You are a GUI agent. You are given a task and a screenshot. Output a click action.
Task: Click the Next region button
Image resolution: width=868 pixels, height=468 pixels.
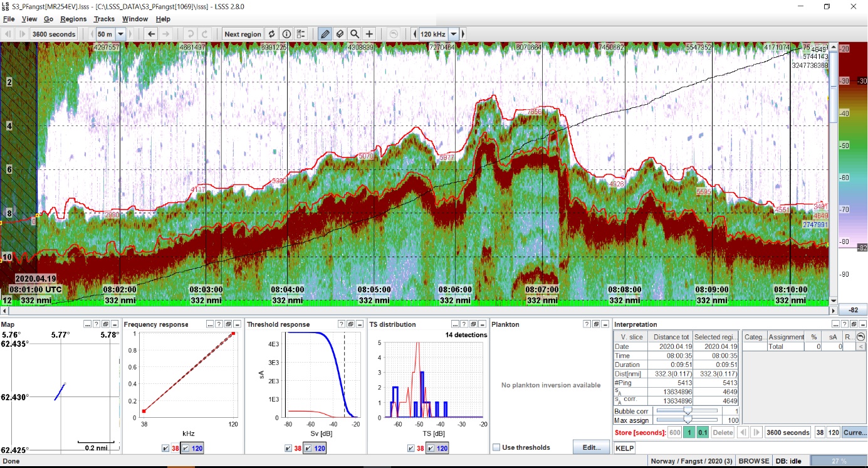click(243, 34)
